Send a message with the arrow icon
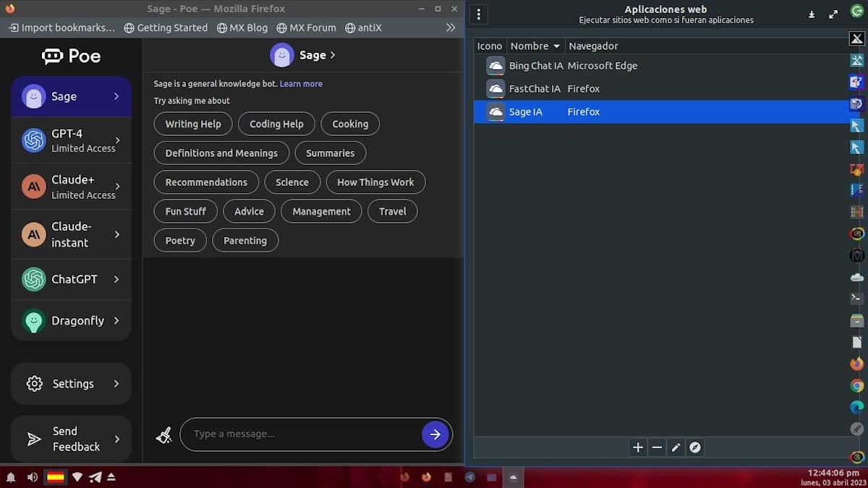Image resolution: width=868 pixels, height=488 pixels. [435, 434]
